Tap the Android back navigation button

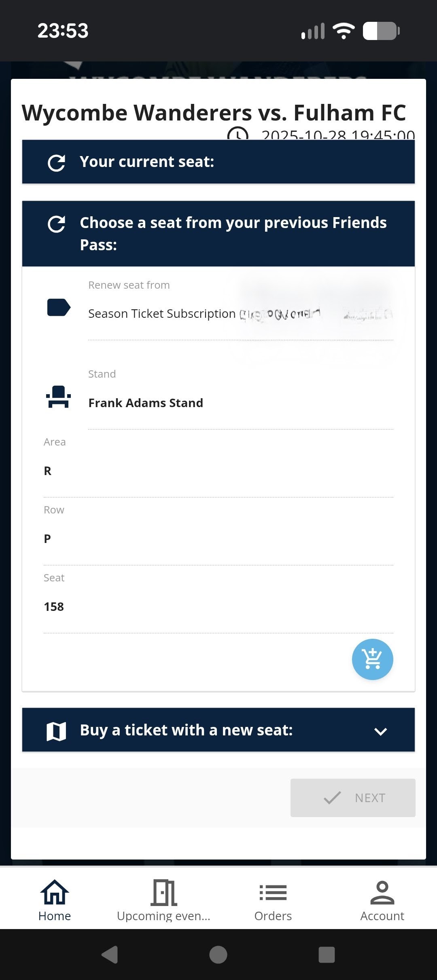110,955
